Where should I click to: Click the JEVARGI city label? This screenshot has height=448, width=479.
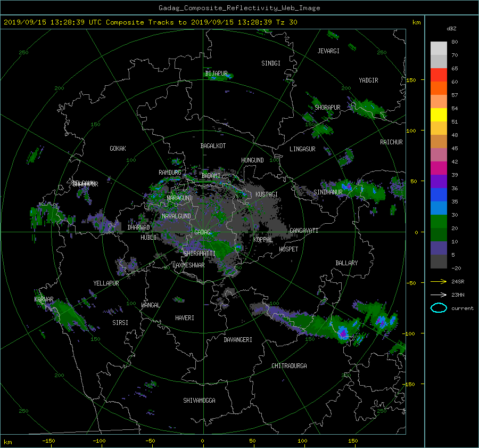(x=328, y=51)
